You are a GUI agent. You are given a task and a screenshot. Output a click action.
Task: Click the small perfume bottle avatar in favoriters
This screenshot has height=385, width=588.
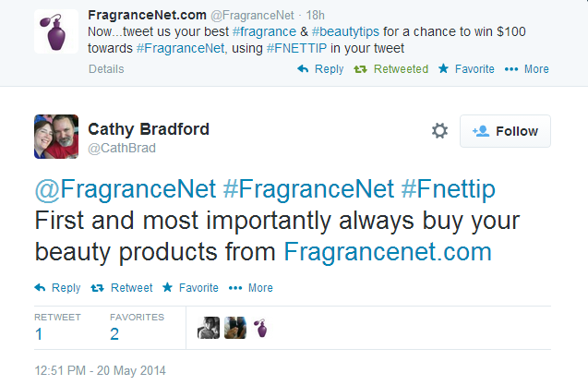[x=261, y=328]
